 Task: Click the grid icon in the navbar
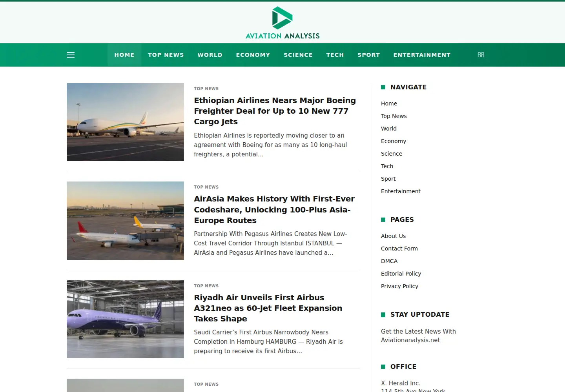[x=481, y=55]
